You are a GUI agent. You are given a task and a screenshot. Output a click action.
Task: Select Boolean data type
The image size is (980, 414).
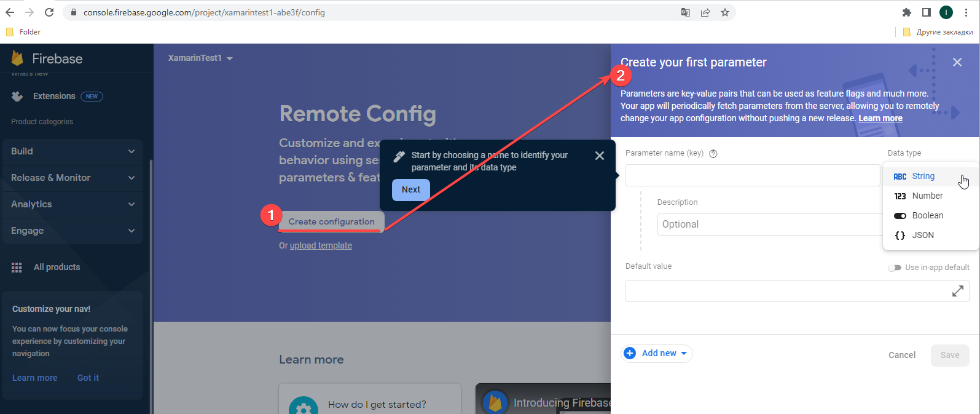tap(931, 215)
